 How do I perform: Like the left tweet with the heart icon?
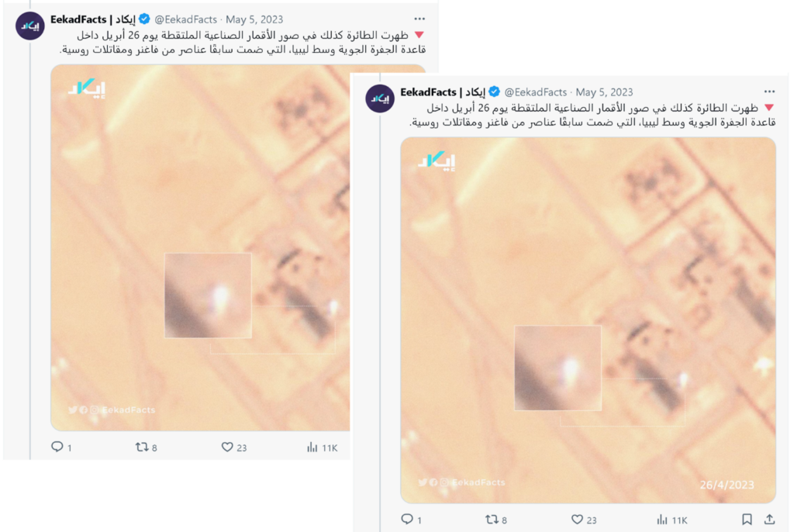(227, 447)
